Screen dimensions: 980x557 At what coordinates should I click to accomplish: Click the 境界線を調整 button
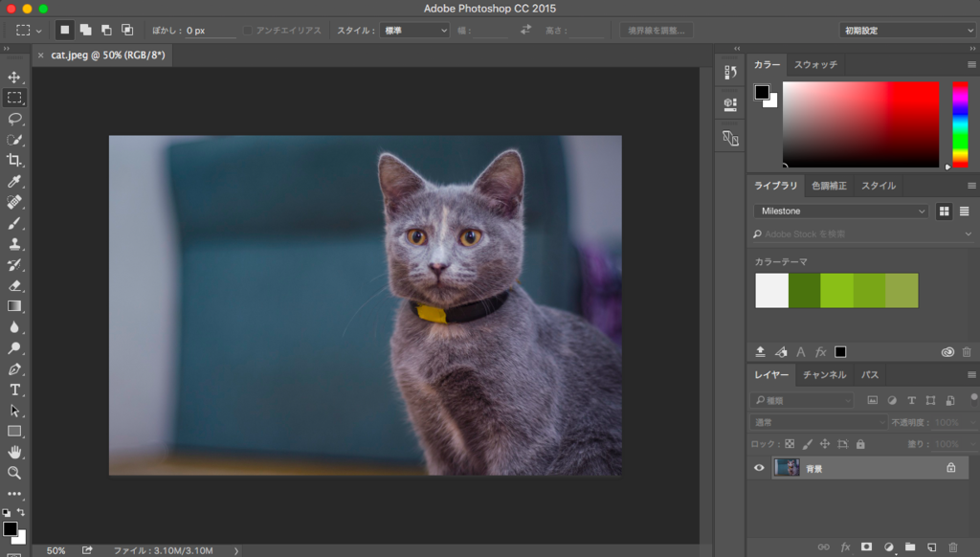pyautogui.click(x=656, y=31)
